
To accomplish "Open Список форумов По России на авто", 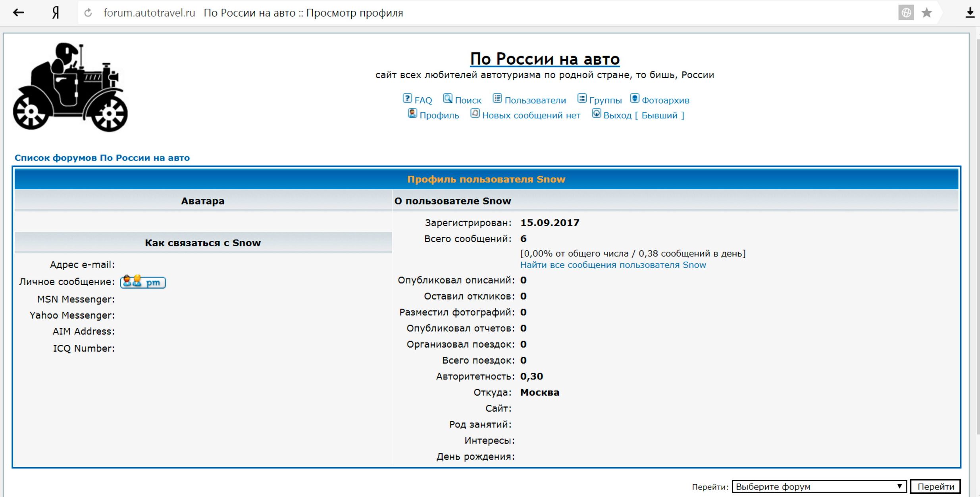I will [102, 158].
